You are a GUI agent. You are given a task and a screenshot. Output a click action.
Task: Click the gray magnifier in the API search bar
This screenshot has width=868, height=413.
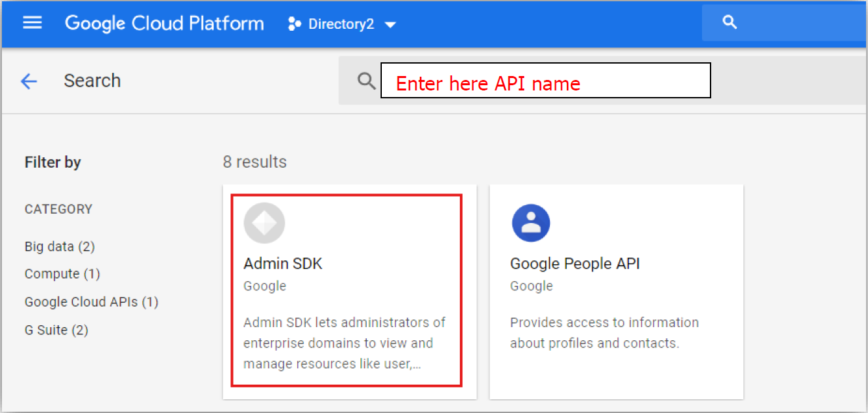click(x=366, y=81)
